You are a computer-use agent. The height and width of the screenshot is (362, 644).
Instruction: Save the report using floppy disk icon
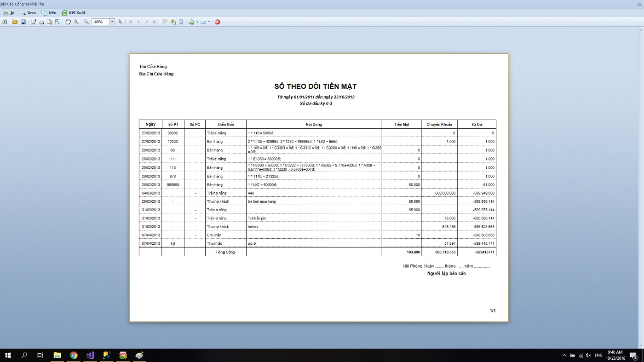[x=23, y=22]
